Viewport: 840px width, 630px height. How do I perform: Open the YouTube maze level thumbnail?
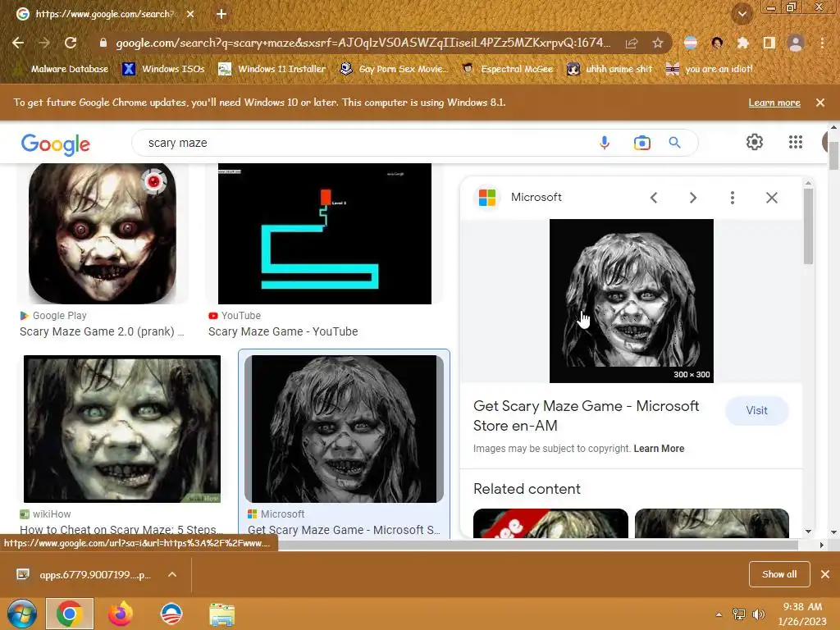[x=325, y=234]
